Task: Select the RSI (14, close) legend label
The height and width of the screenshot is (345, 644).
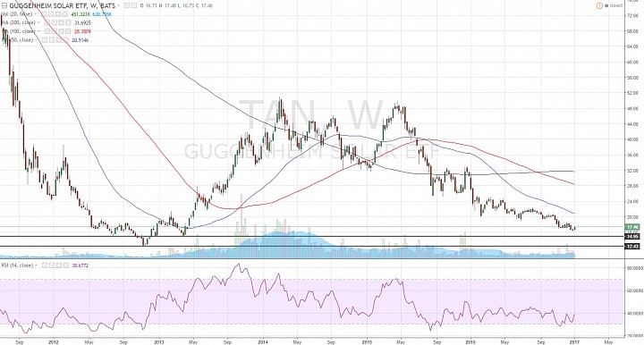Action: click(x=17, y=265)
